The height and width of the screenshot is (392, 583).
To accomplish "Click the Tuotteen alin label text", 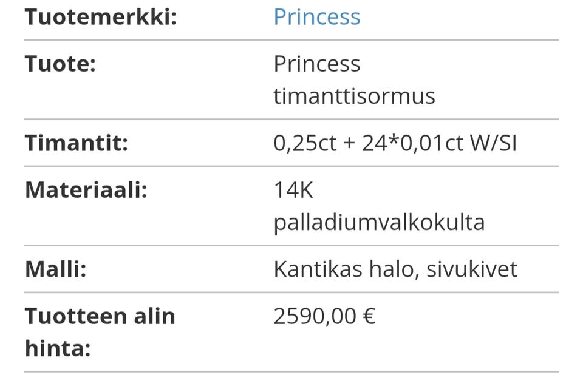I will point(100,316).
